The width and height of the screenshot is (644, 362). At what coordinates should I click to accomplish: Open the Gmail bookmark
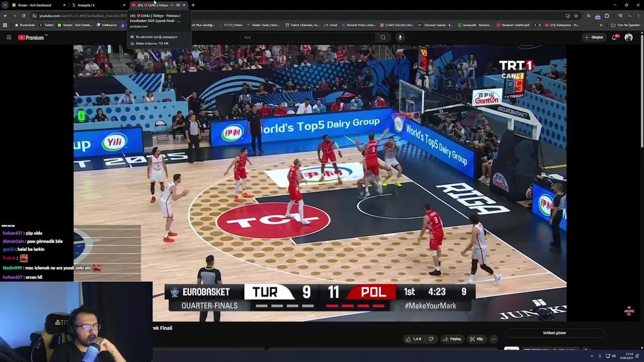coord(331,25)
